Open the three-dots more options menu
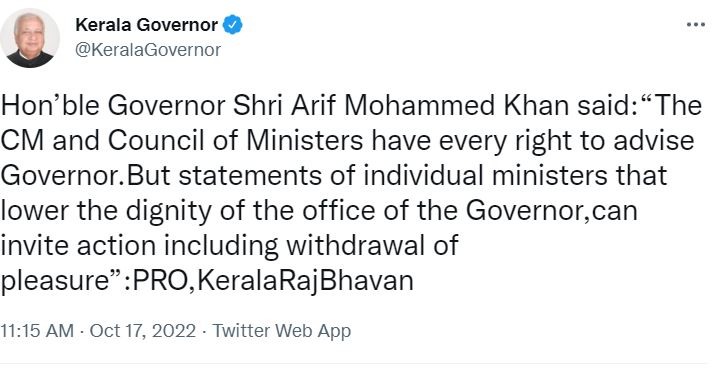Screen dimensions: 726x377 coord(695,25)
